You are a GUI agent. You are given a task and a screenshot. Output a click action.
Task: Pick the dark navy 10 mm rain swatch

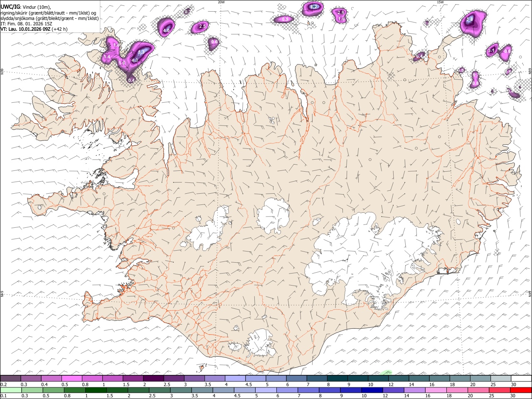[372, 390]
